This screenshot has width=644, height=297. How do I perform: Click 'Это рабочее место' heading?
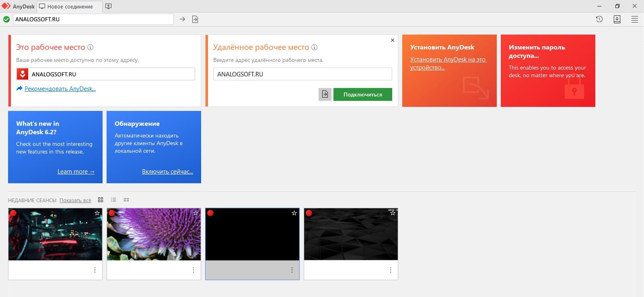tap(50, 47)
